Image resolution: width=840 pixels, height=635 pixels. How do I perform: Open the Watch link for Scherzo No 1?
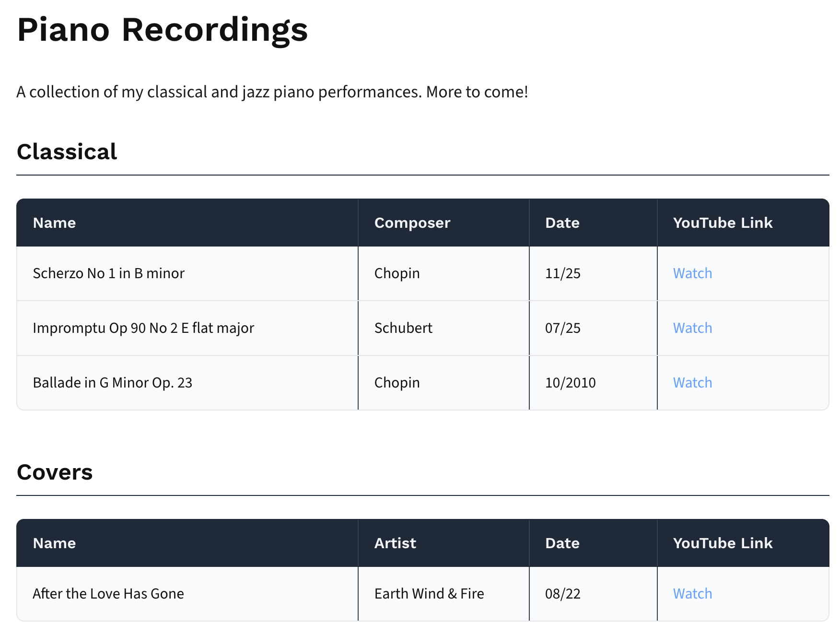click(x=692, y=273)
